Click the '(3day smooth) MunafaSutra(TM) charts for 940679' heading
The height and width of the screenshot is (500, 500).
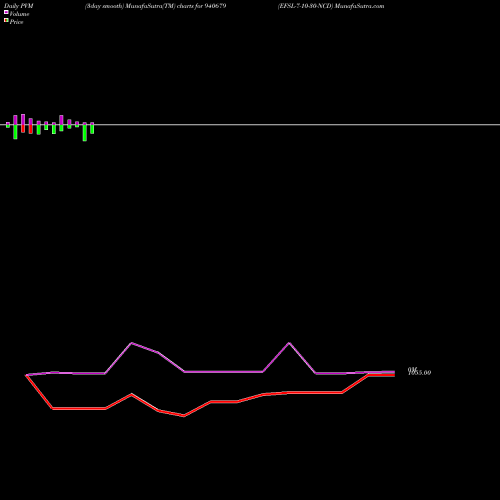[x=155, y=6]
